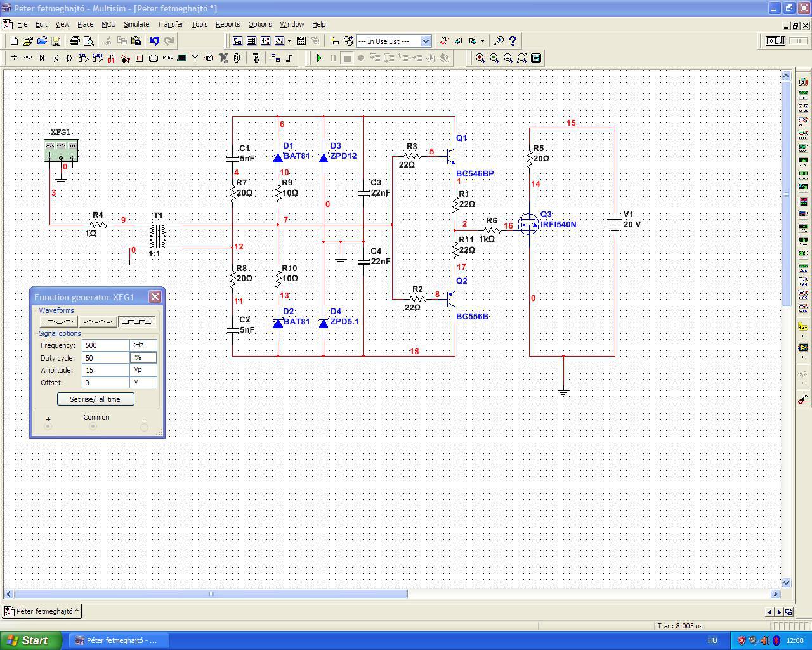Select the square waveform button

137,322
